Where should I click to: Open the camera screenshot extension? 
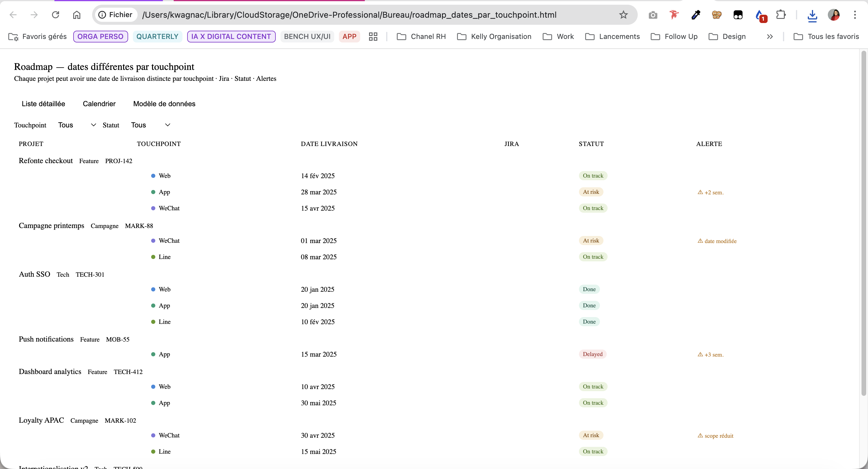[x=653, y=15]
